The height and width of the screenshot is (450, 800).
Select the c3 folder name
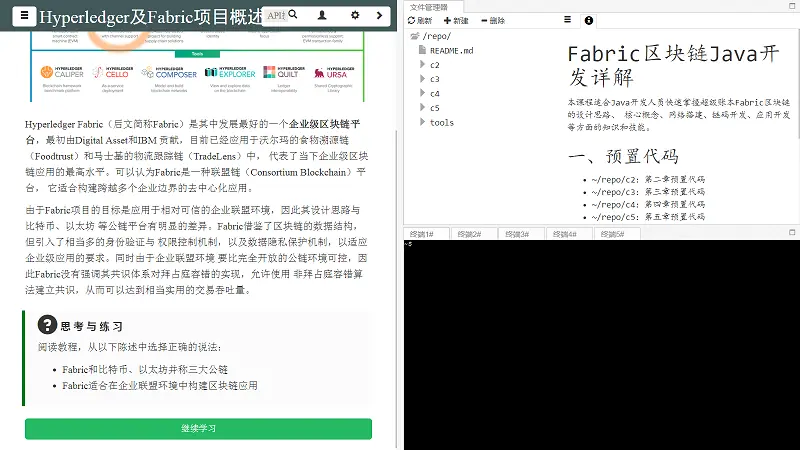[435, 79]
